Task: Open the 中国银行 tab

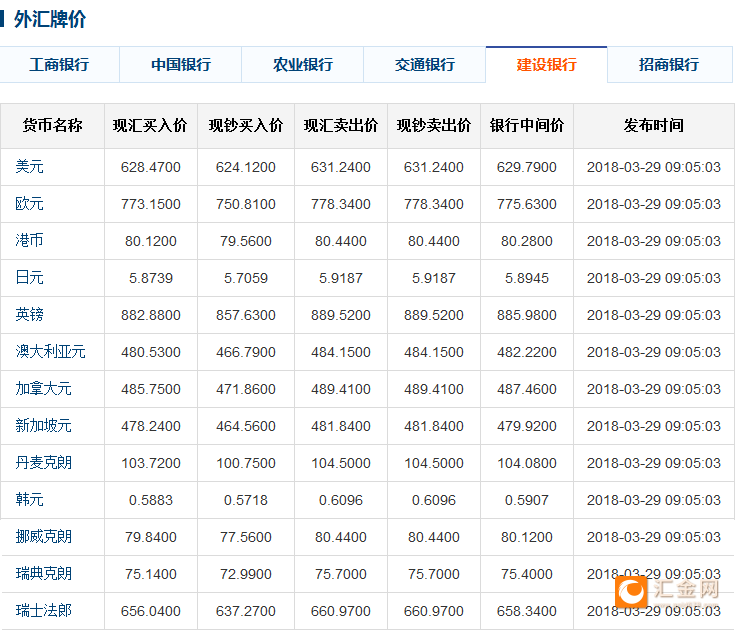Action: click(181, 64)
